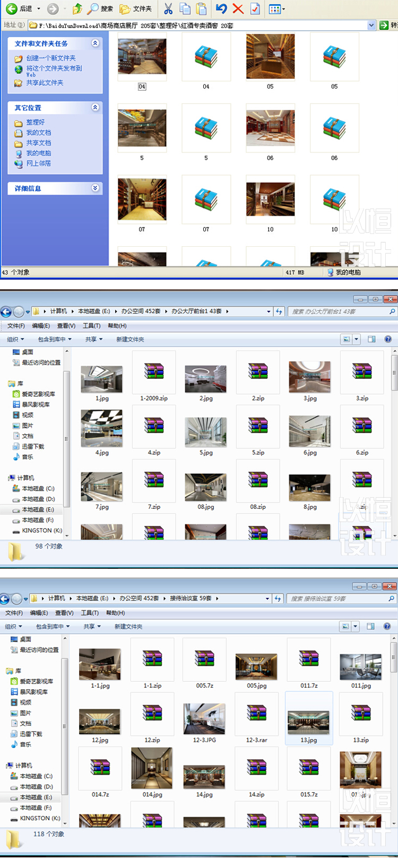Screen dimensions: 398x868
Task: Toggle preview pane in 办公大厅前台 window
Action: click(x=371, y=339)
